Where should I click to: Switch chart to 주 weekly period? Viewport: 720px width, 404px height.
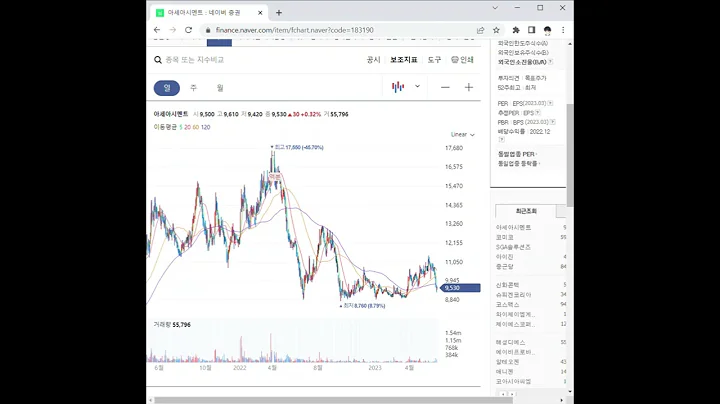tap(193, 88)
